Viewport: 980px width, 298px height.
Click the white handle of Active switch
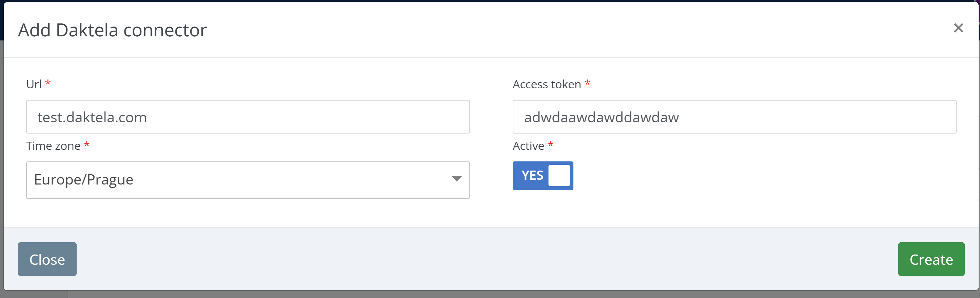coord(559,176)
